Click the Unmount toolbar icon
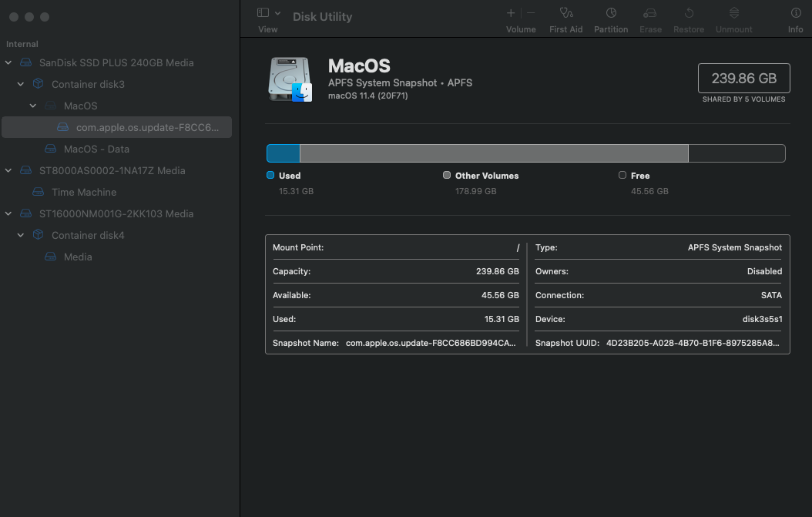Screen dimensions: 812x517 [x=733, y=13]
